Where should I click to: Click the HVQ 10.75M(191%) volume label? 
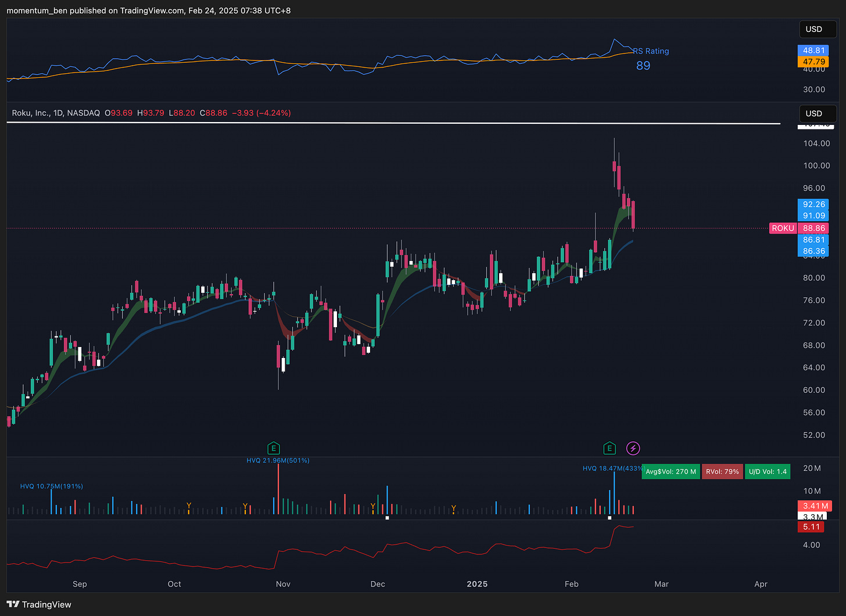[x=52, y=486]
